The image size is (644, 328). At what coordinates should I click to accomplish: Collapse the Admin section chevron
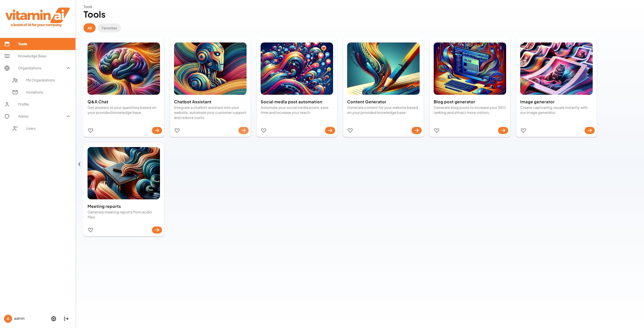pyautogui.click(x=68, y=116)
